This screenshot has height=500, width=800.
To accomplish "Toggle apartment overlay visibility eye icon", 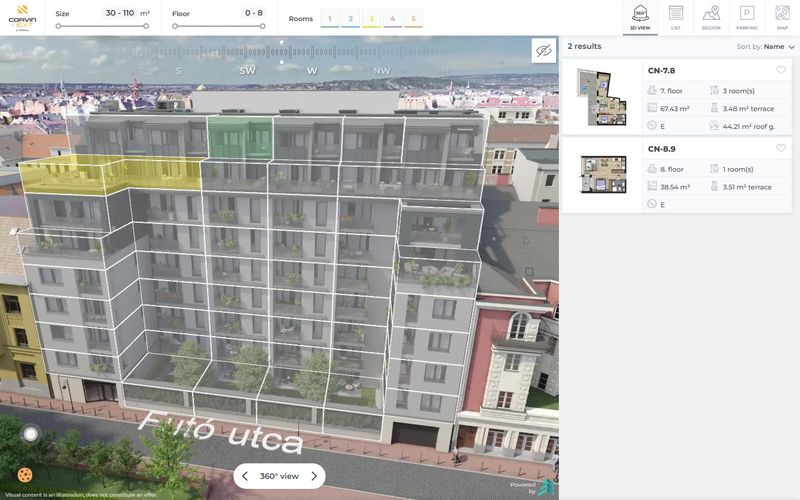I will (x=544, y=51).
